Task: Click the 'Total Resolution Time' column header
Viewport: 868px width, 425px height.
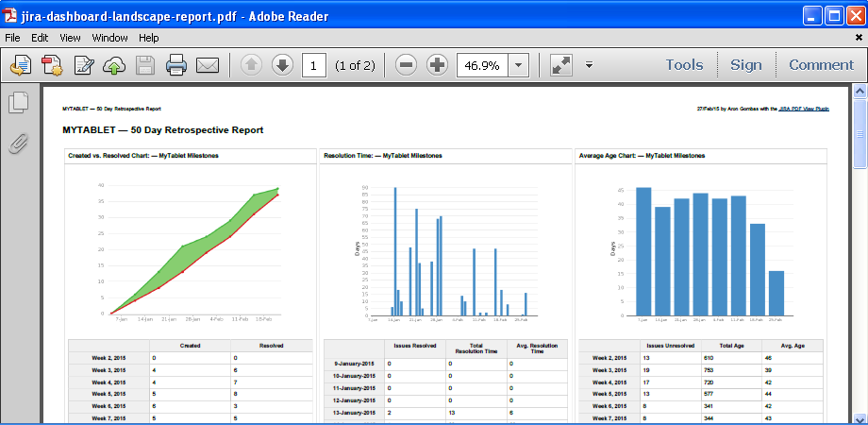Action: [476, 348]
